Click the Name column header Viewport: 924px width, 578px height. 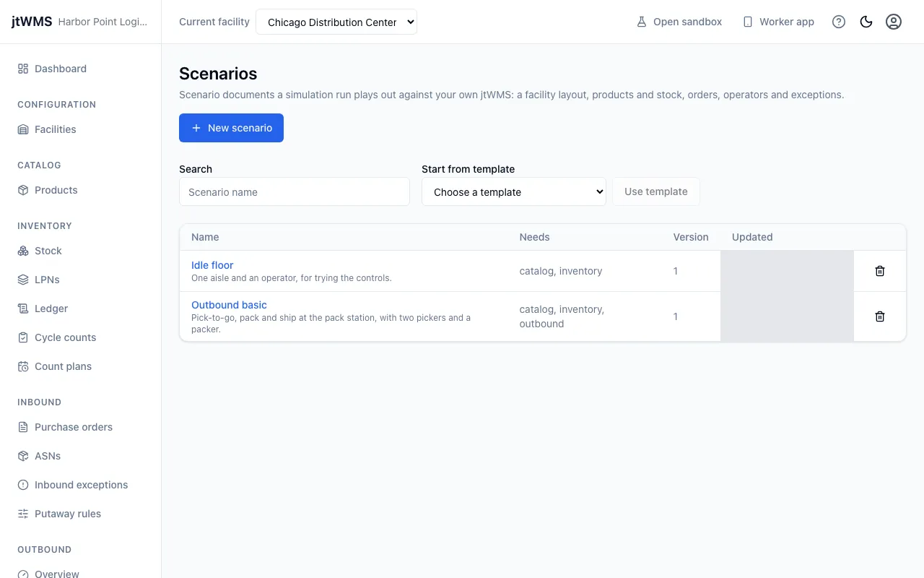[205, 237]
